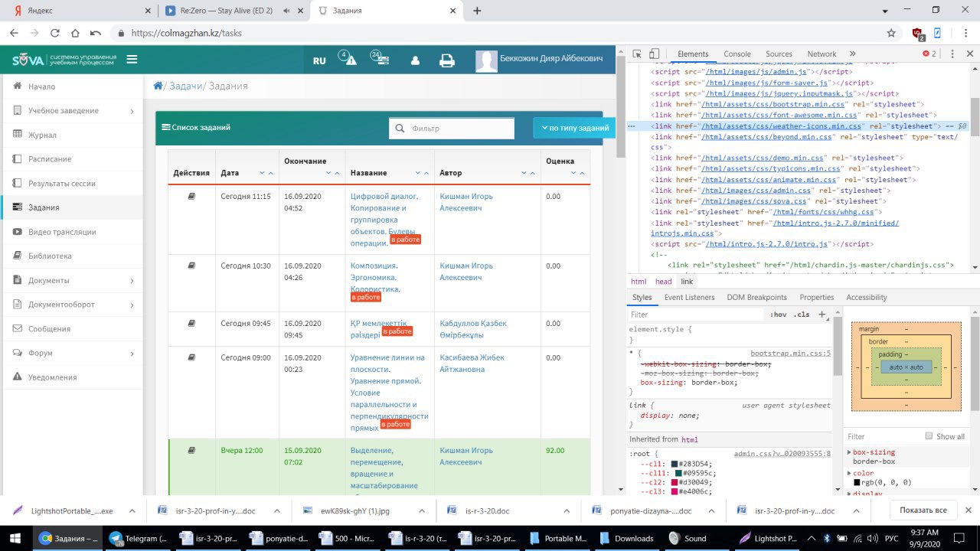Click Показать все downloads button
The image size is (980, 551).
[923, 510]
